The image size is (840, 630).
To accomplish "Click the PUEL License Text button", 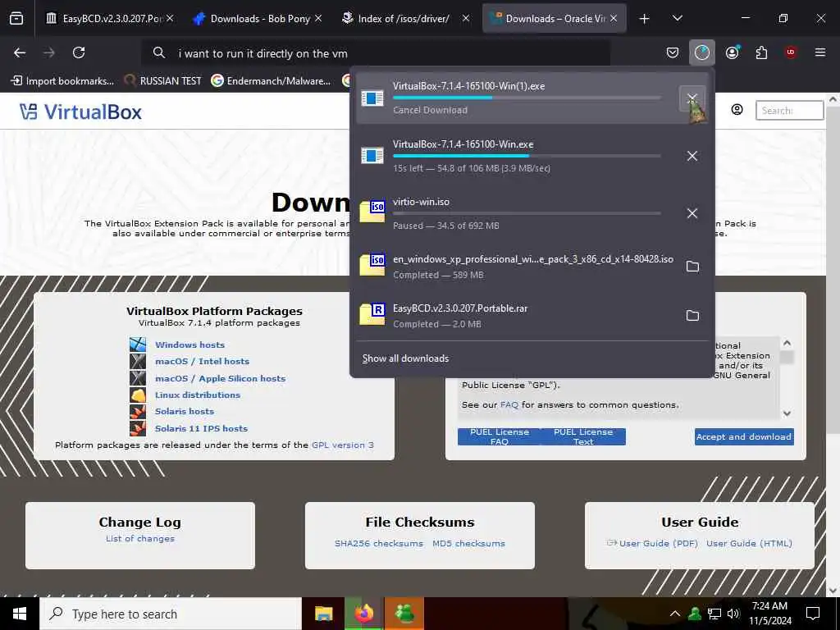I will coord(583,436).
